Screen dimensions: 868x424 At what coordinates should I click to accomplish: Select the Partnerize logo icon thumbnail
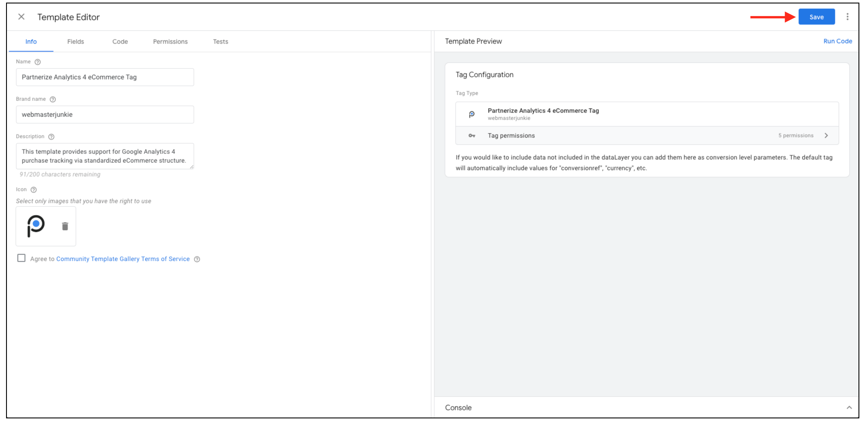tap(36, 226)
